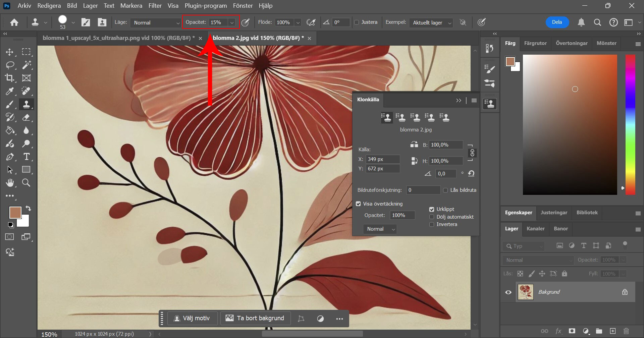Click the Dela button
644x338 pixels.
[x=557, y=22]
